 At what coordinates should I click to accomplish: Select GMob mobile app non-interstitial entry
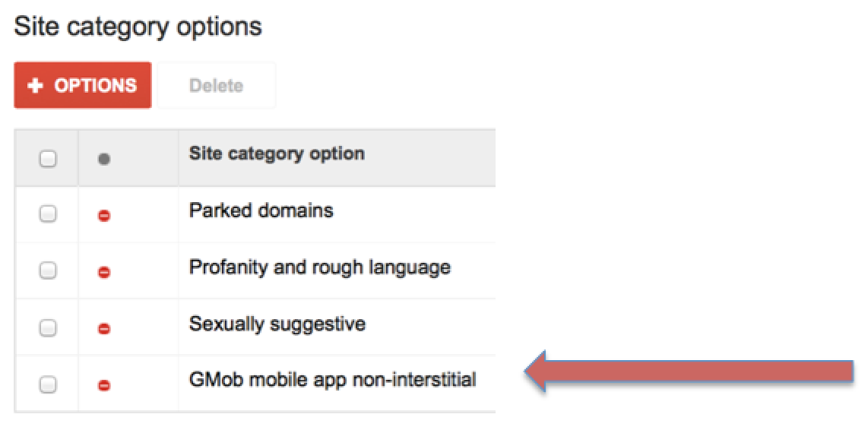click(x=333, y=380)
